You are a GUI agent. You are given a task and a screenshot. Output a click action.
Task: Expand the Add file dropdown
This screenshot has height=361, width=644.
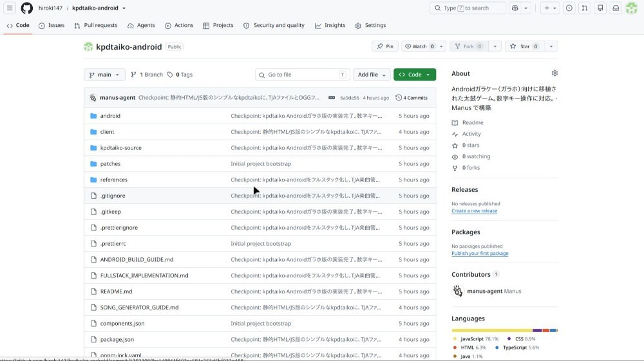pos(372,75)
